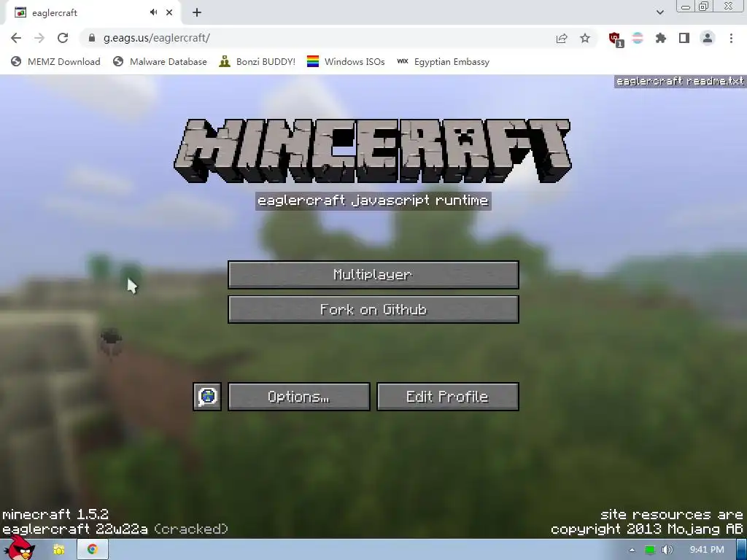Viewport: 747px width, 560px height.
Task: Reload the eaglercraft page
Action: tap(63, 38)
